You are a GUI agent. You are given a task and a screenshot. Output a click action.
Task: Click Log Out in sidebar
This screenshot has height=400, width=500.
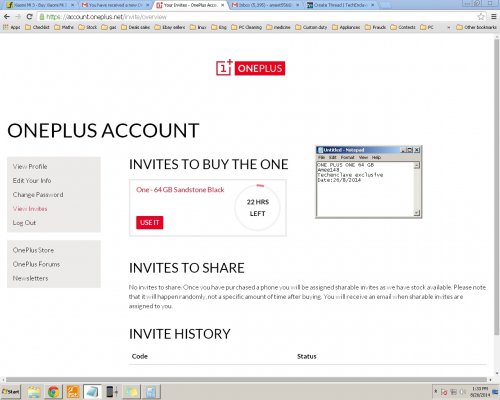(24, 223)
